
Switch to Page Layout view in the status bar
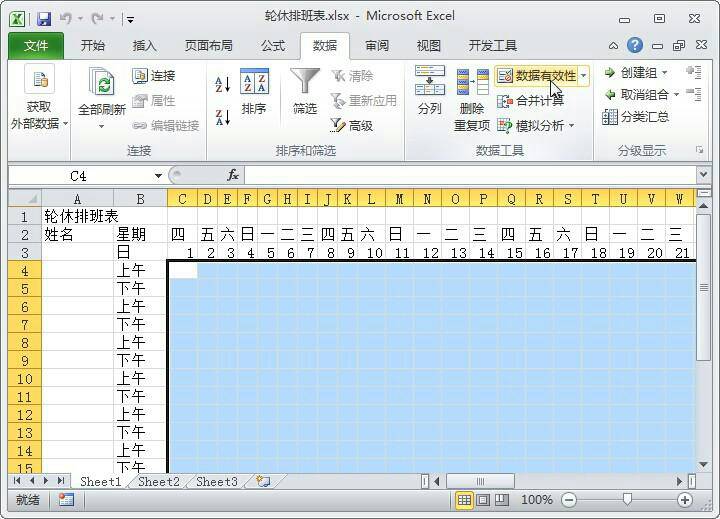483,500
